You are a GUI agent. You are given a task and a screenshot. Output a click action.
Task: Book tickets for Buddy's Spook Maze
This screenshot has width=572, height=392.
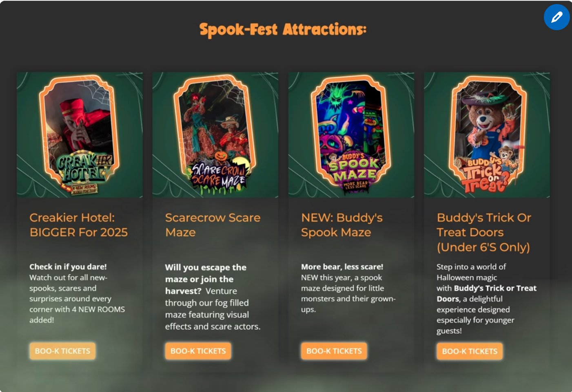pyautogui.click(x=334, y=351)
